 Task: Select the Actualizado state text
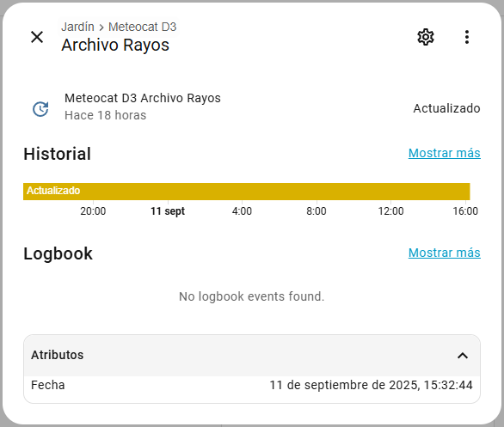(446, 108)
